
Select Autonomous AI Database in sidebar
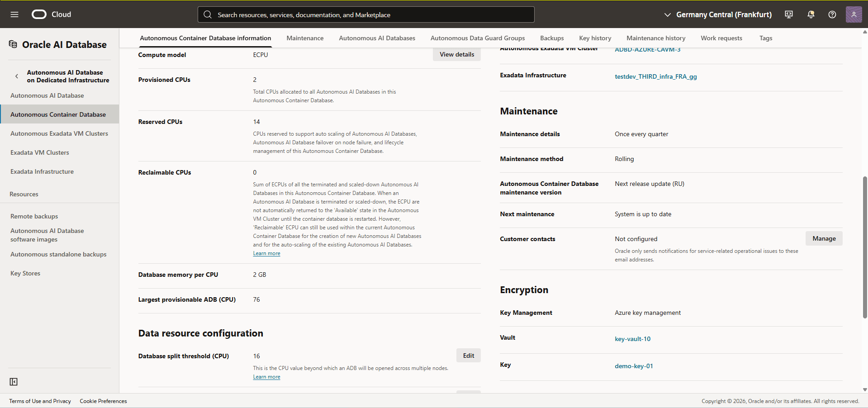pos(47,95)
